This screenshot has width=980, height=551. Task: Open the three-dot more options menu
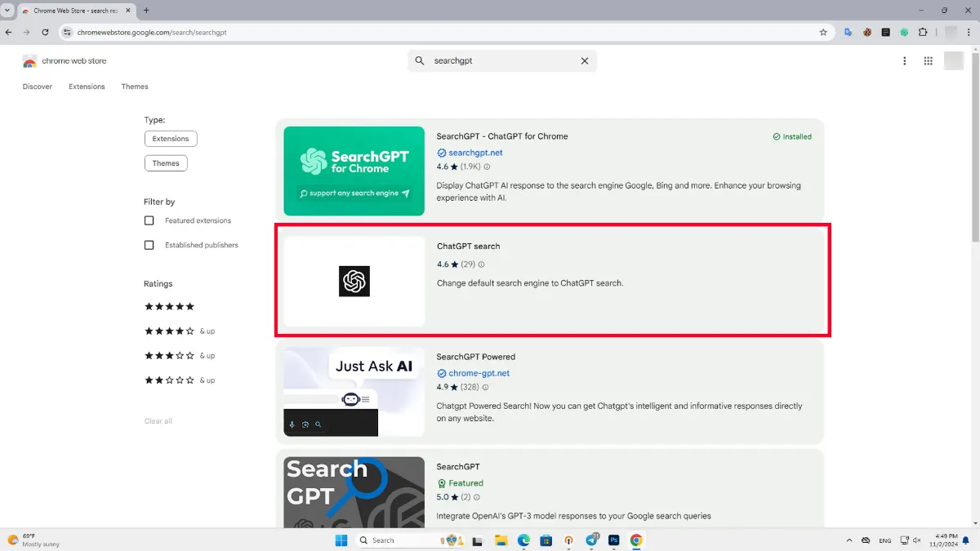(x=905, y=61)
